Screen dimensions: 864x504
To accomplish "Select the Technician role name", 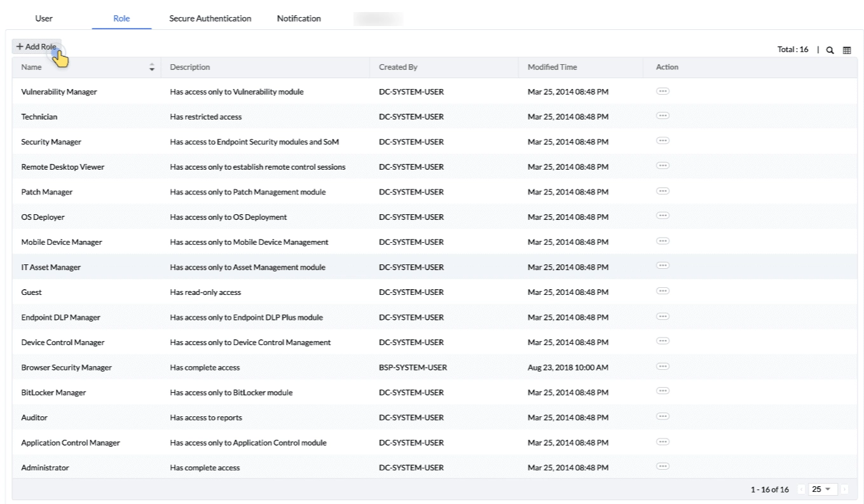I will point(39,117).
